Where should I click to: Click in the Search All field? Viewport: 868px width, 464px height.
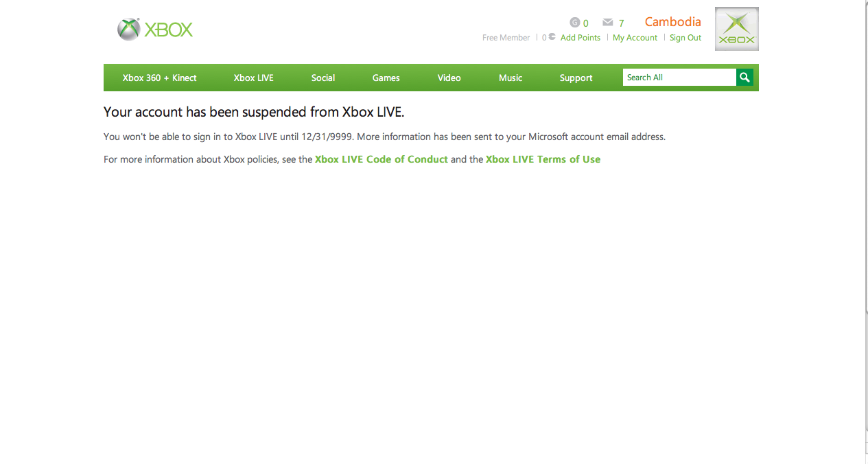(679, 78)
